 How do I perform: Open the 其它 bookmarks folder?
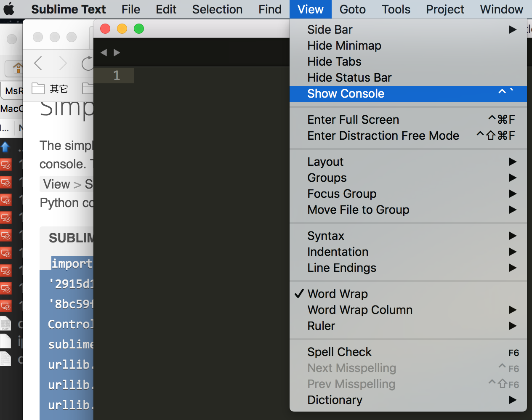(x=50, y=89)
